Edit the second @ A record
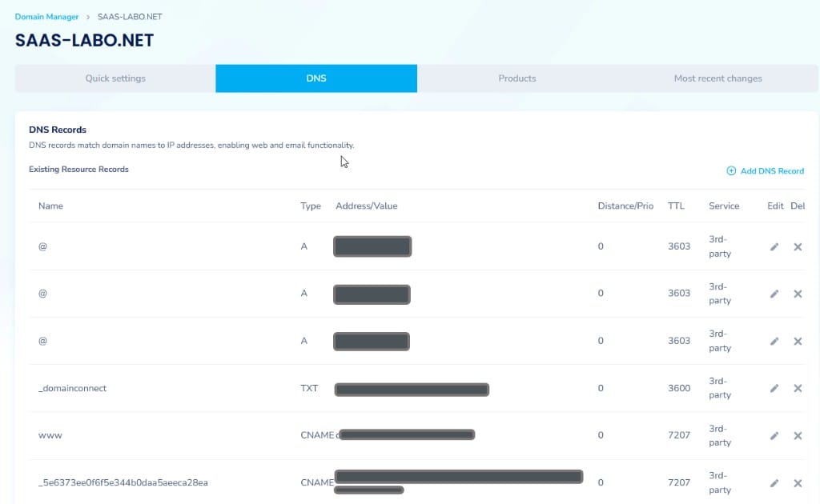 [774, 294]
